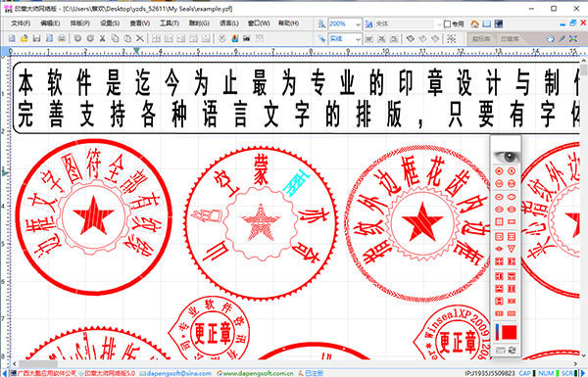Click the diamond seal shape in palette
This screenshot has width=588, height=377.
[499, 249]
